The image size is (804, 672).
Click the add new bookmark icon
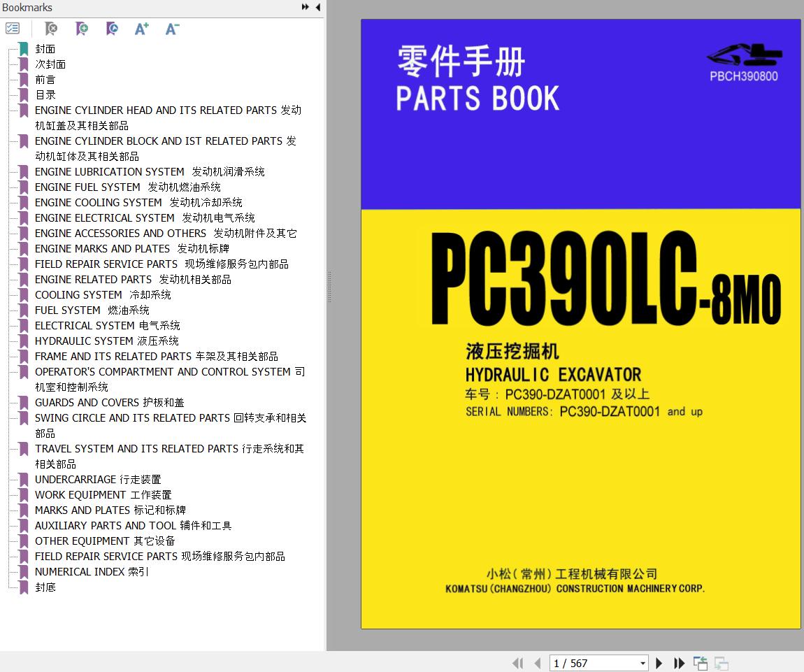click(82, 29)
